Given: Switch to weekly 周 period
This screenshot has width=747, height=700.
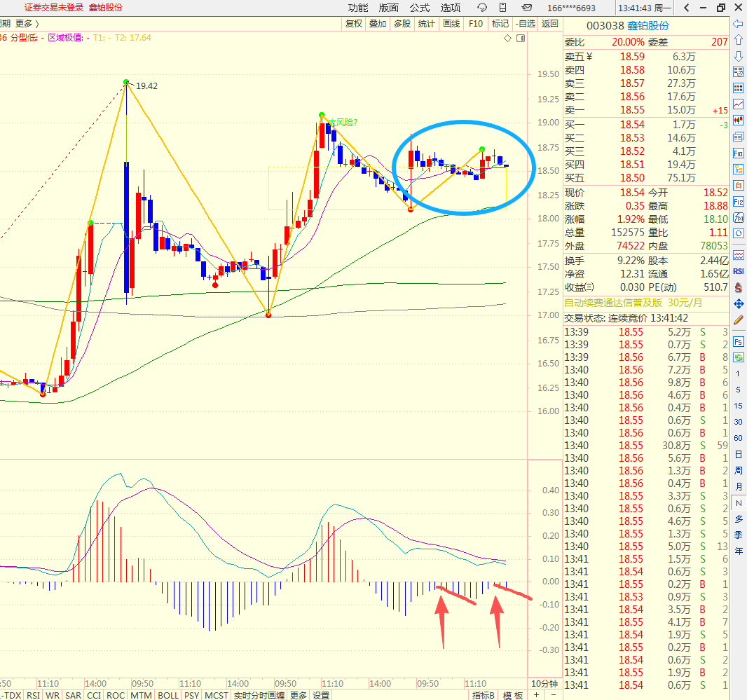Looking at the screenshot, I should point(738,471).
